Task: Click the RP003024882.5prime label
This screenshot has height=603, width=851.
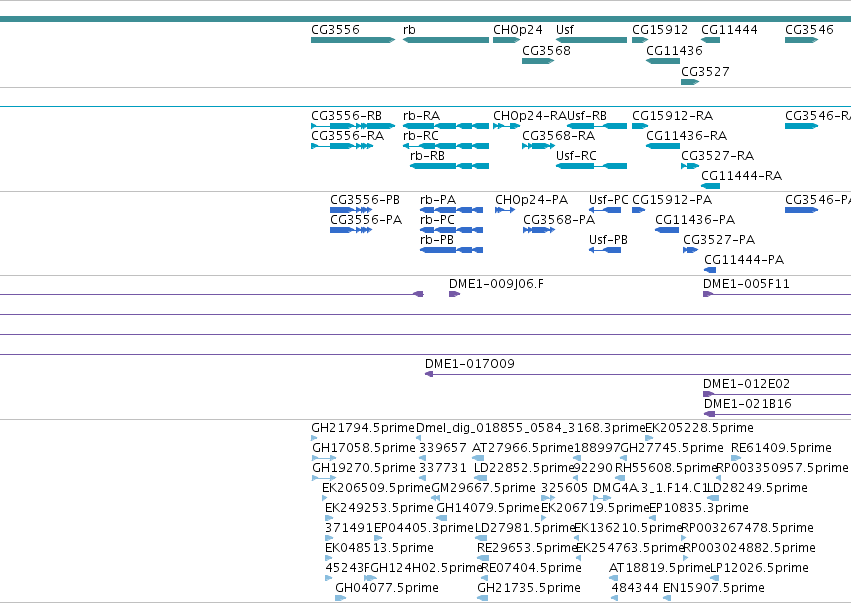Action: (750, 548)
